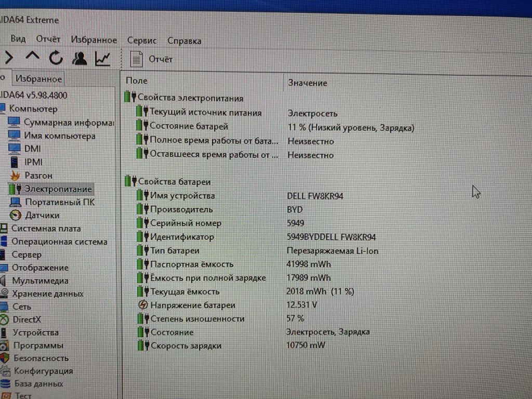Viewport: 532px width, 399px height.
Task: Open the graph chart toolbar icon
Action: [103, 58]
